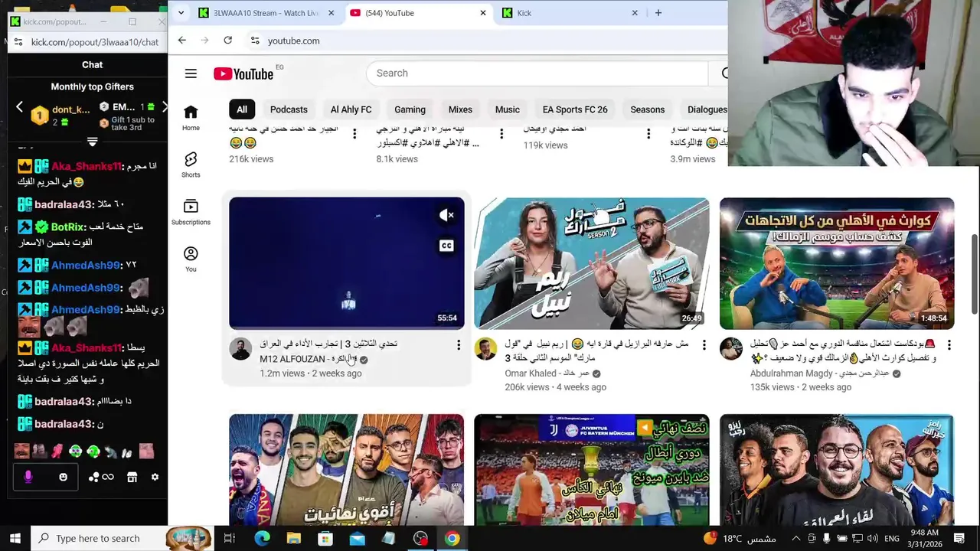
Task: Select the Seasons filter chip
Action: coord(647,109)
